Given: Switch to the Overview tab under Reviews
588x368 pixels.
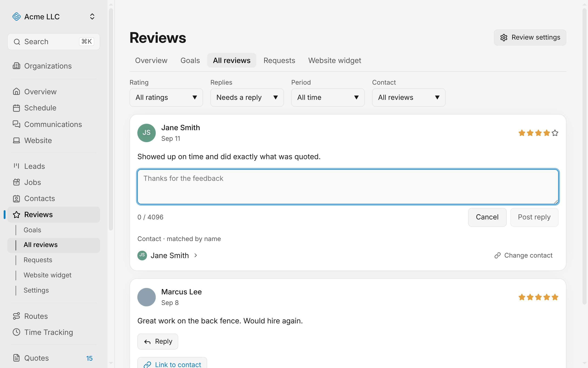Looking at the screenshot, I should (x=151, y=60).
